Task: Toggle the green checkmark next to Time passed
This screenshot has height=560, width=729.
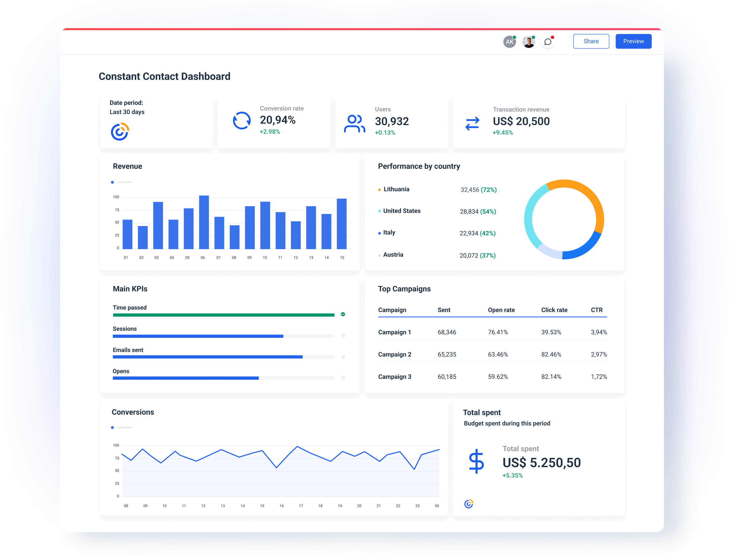Action: (343, 314)
